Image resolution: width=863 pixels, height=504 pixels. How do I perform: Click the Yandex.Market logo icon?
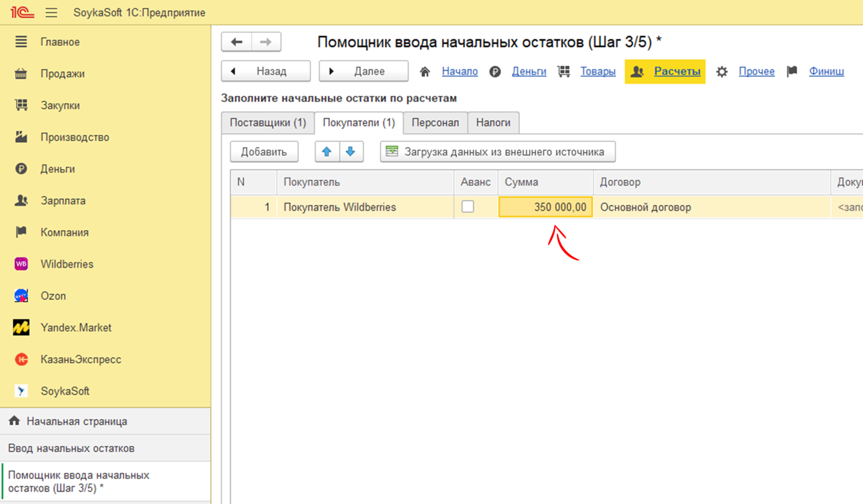21,327
